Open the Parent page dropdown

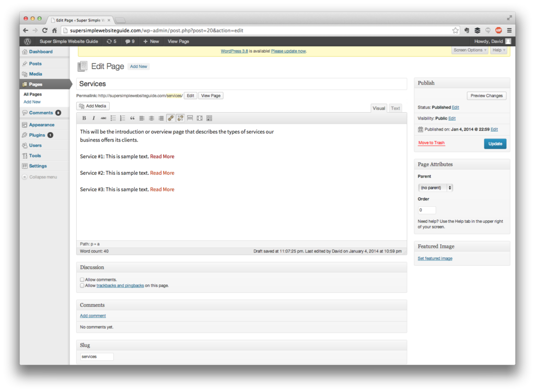[x=435, y=188]
